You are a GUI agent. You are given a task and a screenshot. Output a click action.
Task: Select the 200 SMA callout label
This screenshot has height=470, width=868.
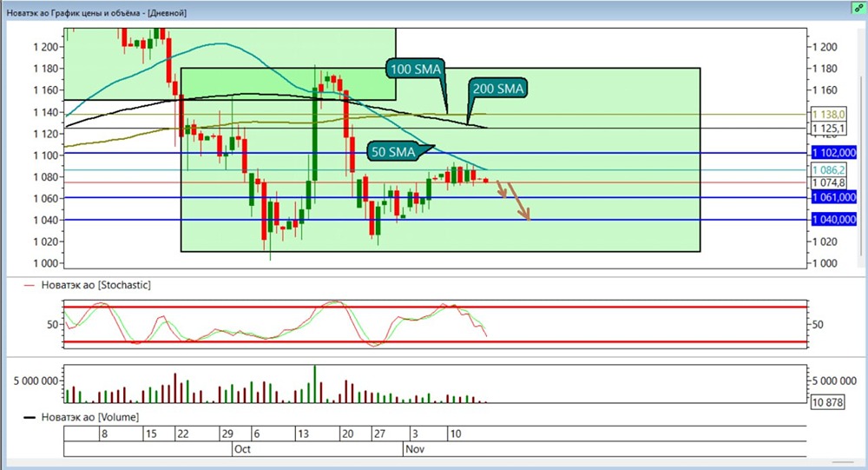497,89
